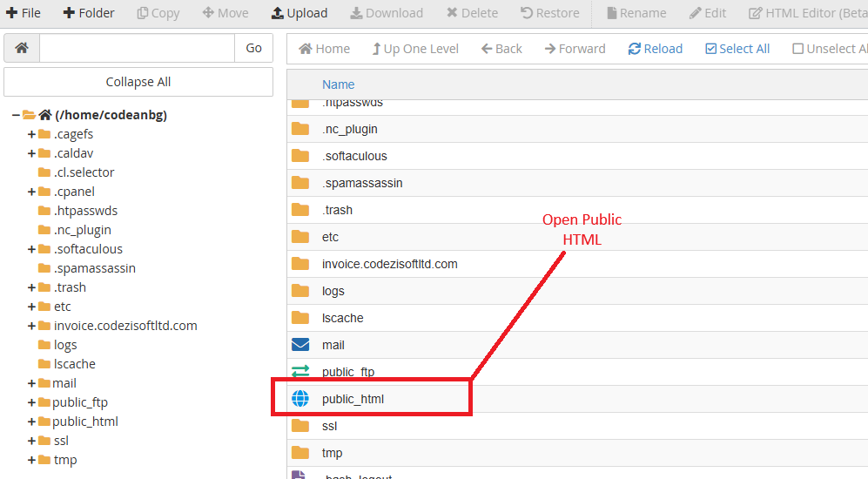This screenshot has height=479, width=868.
Task: Click the Edit toolbar button
Action: (x=708, y=13)
